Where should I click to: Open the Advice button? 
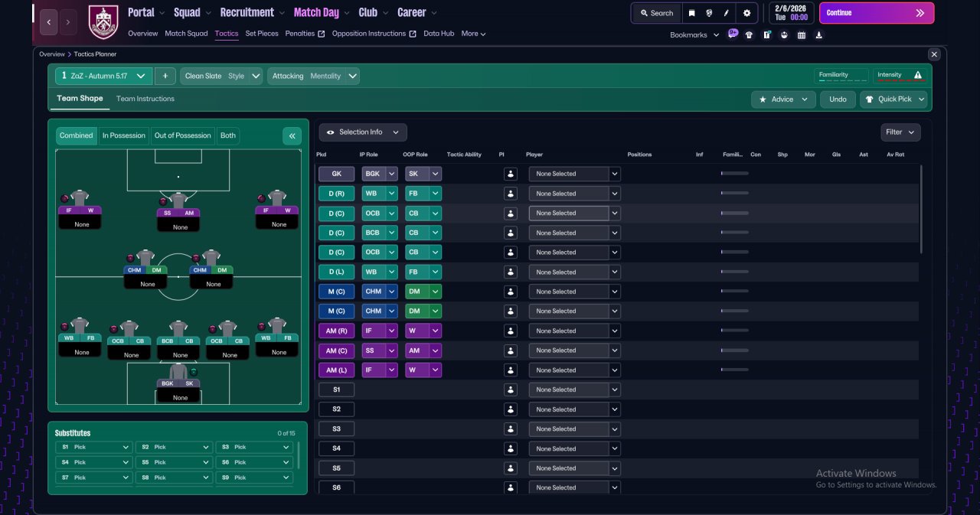pos(783,99)
